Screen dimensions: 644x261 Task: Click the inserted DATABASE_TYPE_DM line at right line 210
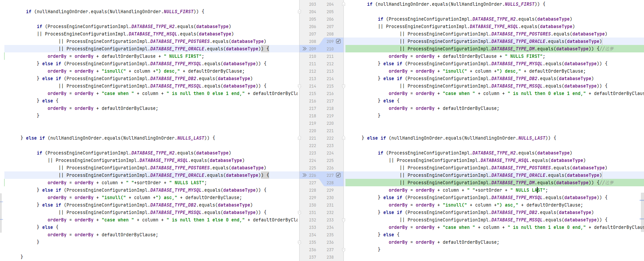pyautogui.click(x=494, y=49)
